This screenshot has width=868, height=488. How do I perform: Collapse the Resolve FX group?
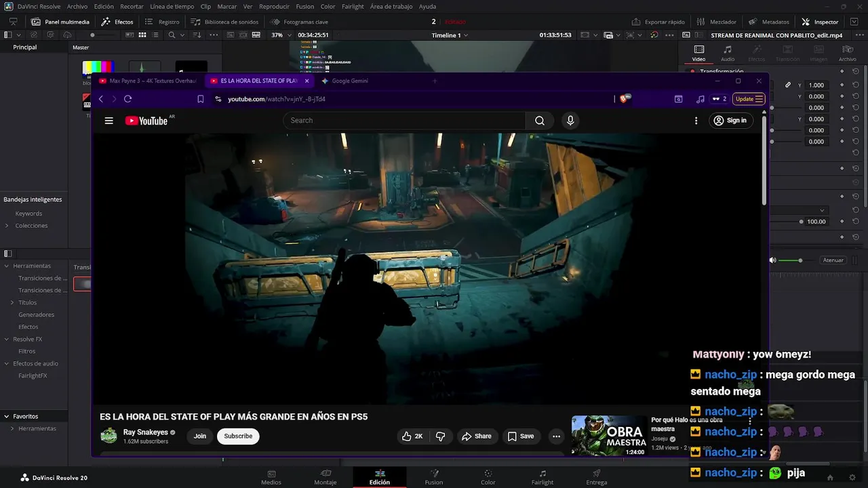[7, 339]
